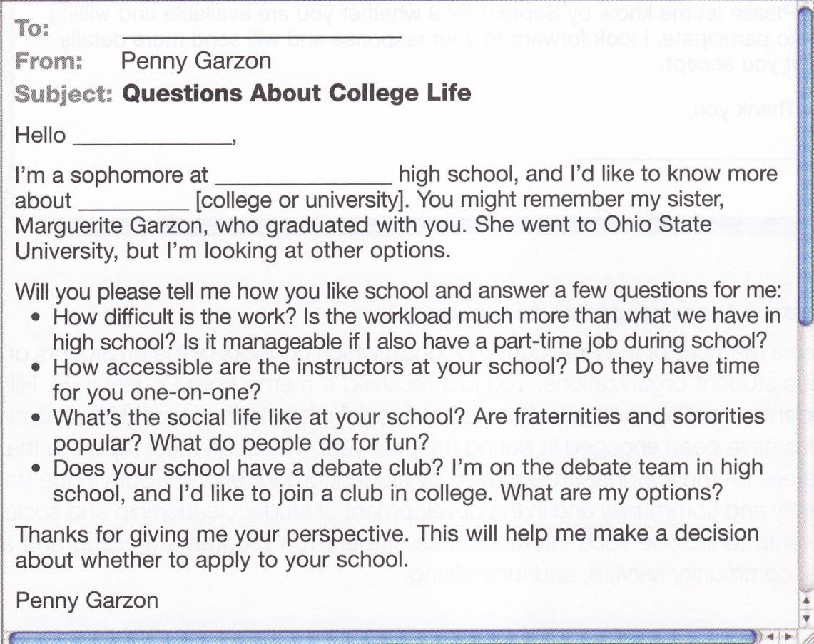Image resolution: width=814 pixels, height=644 pixels.
Task: Click the blank To: recipient line
Action: pos(260,32)
